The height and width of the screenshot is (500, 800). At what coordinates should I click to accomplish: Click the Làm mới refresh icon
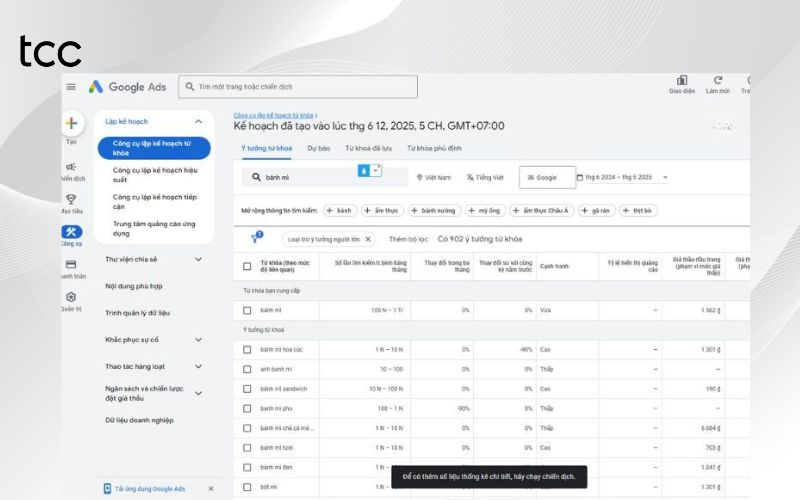718,80
